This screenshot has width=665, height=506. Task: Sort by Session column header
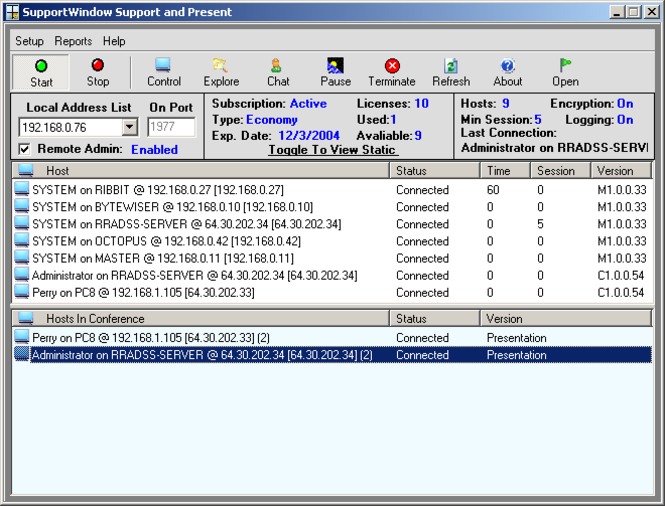(x=560, y=171)
